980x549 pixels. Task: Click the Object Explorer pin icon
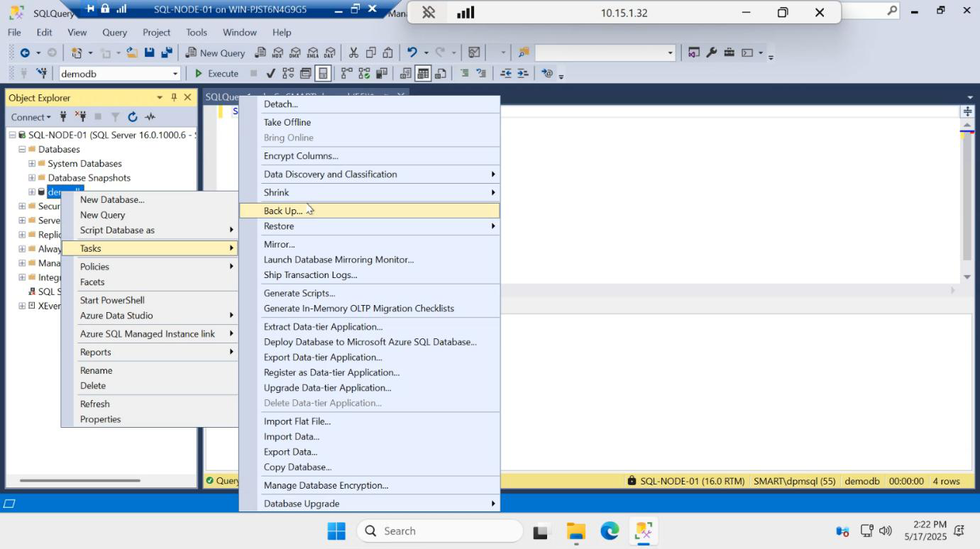[174, 98]
